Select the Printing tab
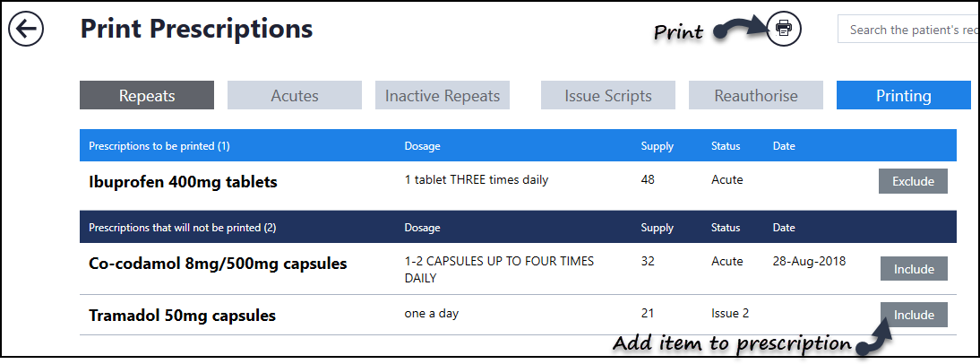980x364 pixels. [903, 96]
